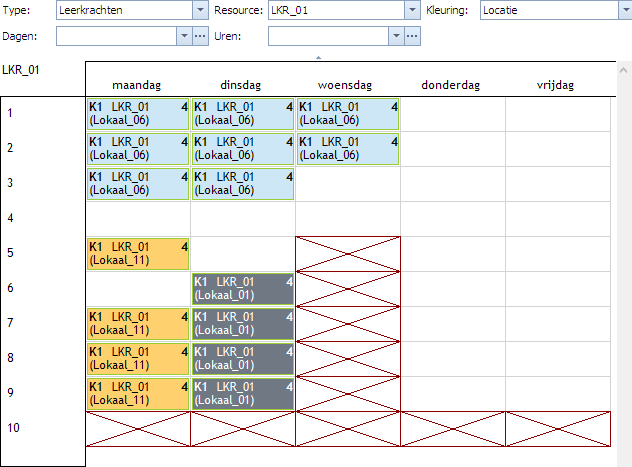Click scrollbar up arrow beside timetable
The image size is (632, 467).
(x=623, y=70)
